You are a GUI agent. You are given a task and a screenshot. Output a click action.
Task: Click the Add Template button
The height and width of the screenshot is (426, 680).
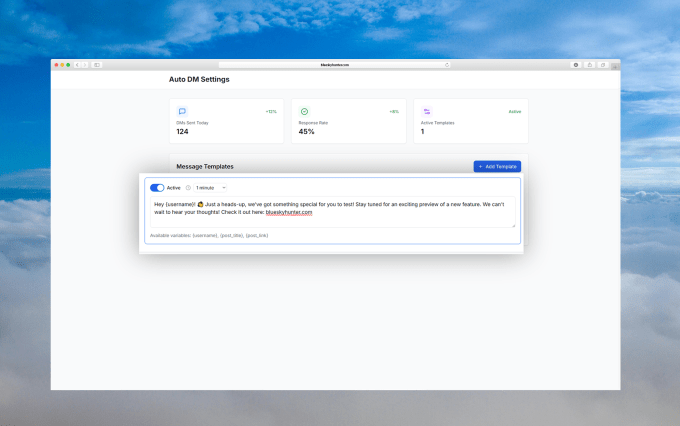[497, 167]
